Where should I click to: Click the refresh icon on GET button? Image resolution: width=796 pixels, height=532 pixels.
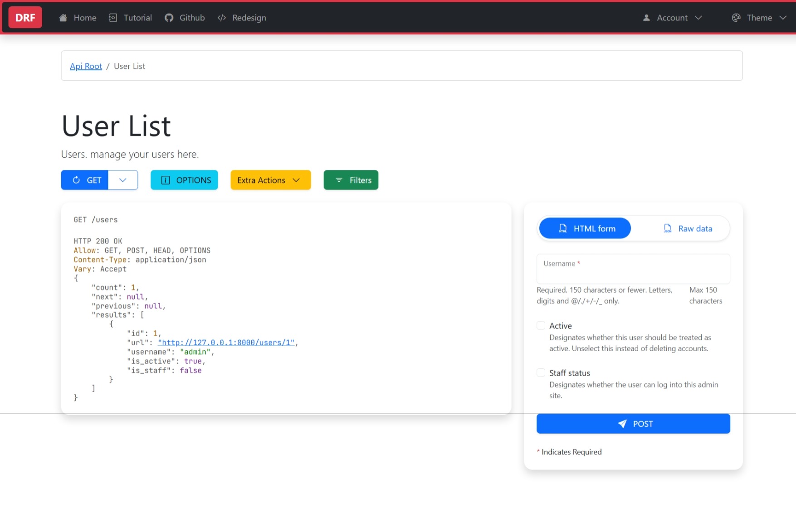(x=76, y=180)
